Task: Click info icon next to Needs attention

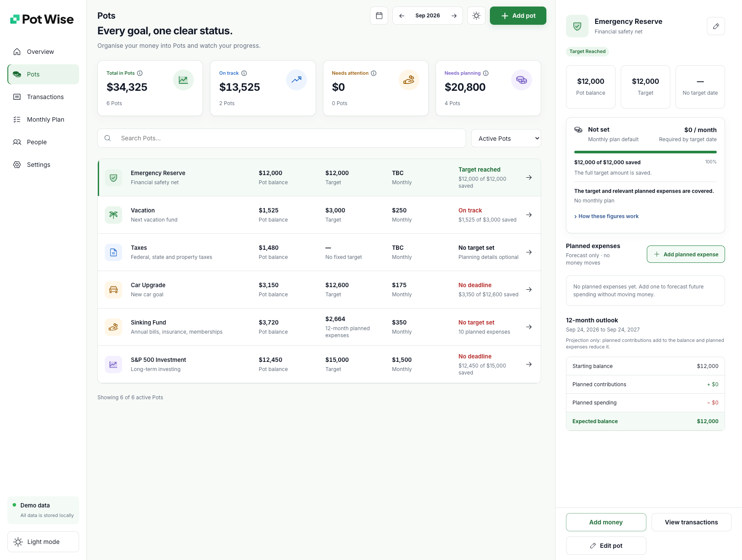Action: click(x=374, y=73)
